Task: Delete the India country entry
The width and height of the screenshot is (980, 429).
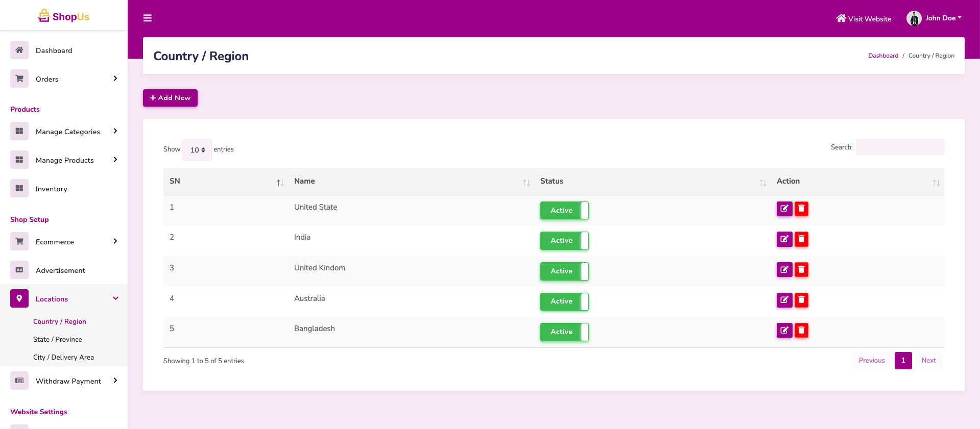Action: coord(801,239)
